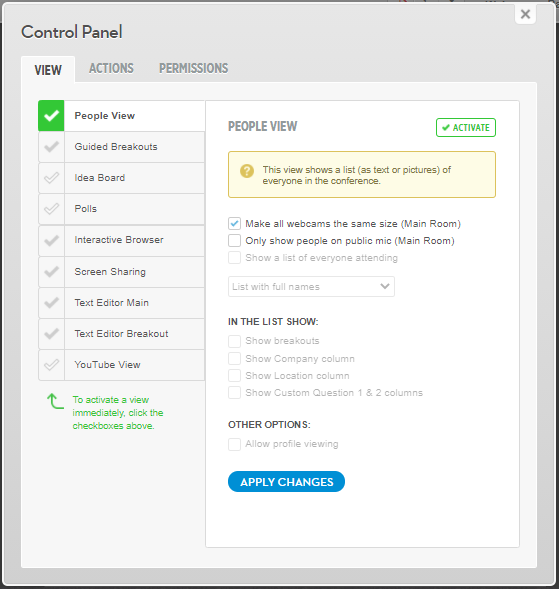Viewport: 559px width, 589px height.
Task: Click the checkmark icon for Text Editor Main
Action: click(x=51, y=302)
